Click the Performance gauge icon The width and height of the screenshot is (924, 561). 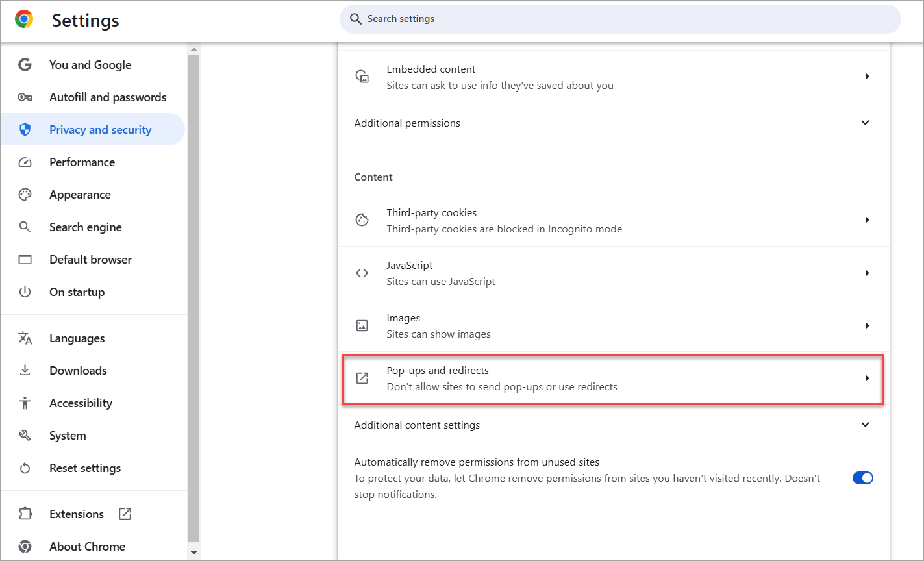click(25, 162)
